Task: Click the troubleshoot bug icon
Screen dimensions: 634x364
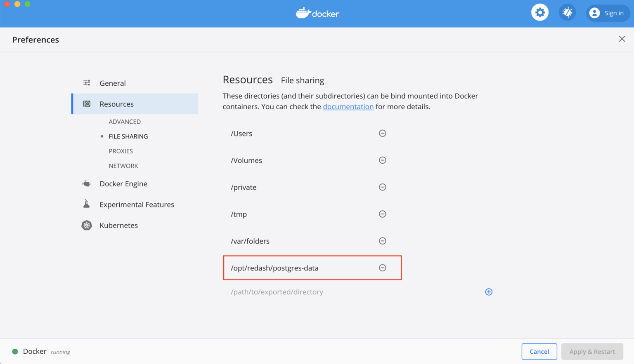Action: (x=567, y=13)
